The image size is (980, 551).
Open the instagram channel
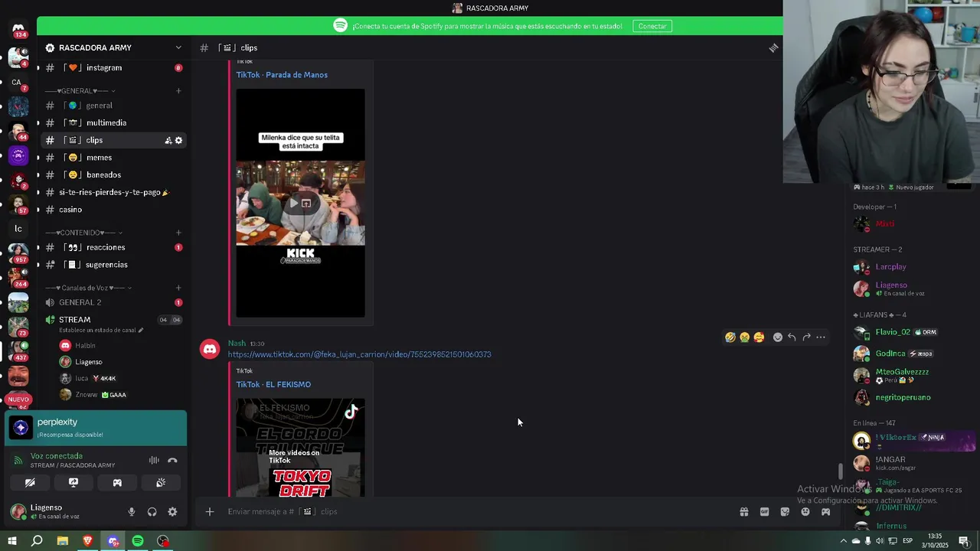(113, 68)
